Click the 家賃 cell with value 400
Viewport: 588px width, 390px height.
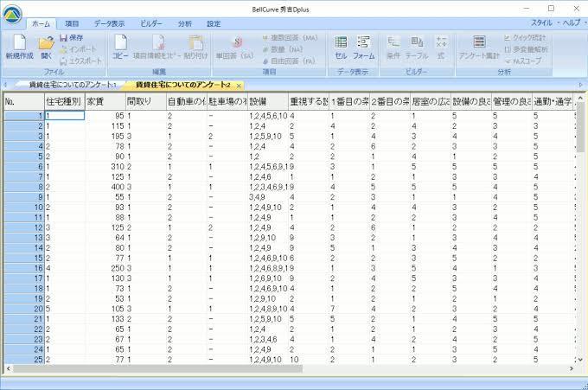(105, 187)
